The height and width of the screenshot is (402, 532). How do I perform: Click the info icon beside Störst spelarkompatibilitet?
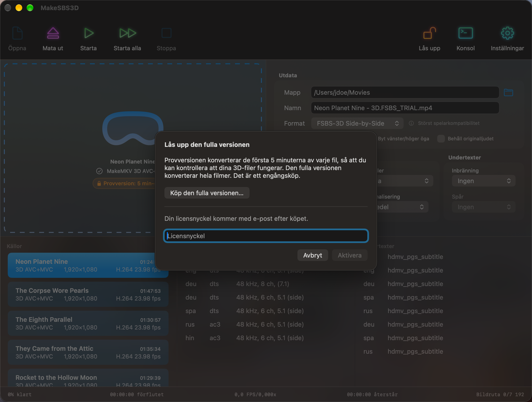(x=411, y=123)
